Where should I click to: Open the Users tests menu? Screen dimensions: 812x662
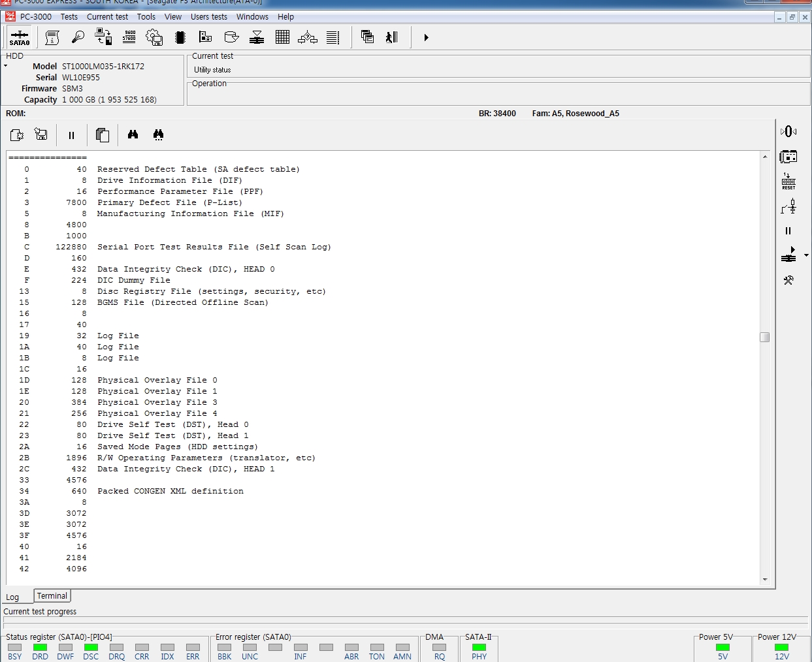[209, 17]
